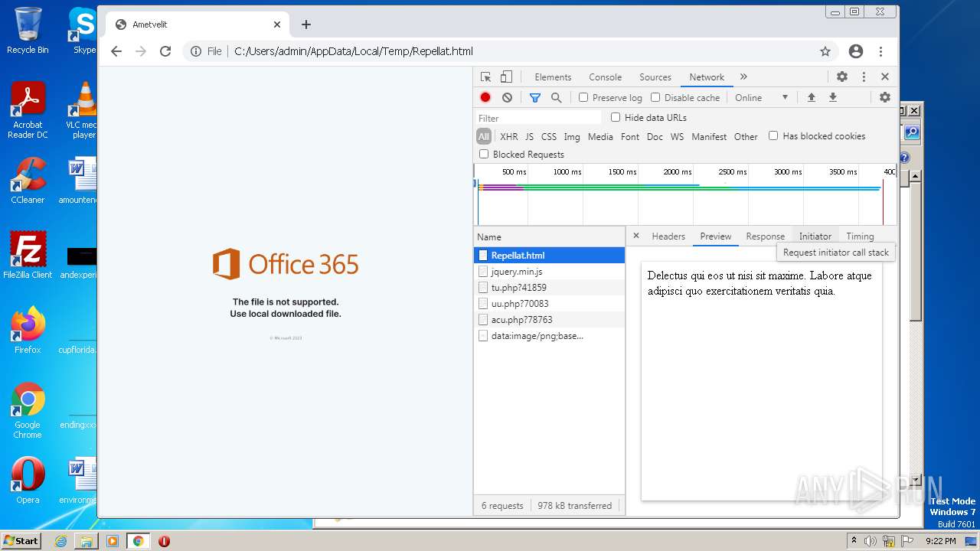Filter requests by Manifest

[709, 136]
